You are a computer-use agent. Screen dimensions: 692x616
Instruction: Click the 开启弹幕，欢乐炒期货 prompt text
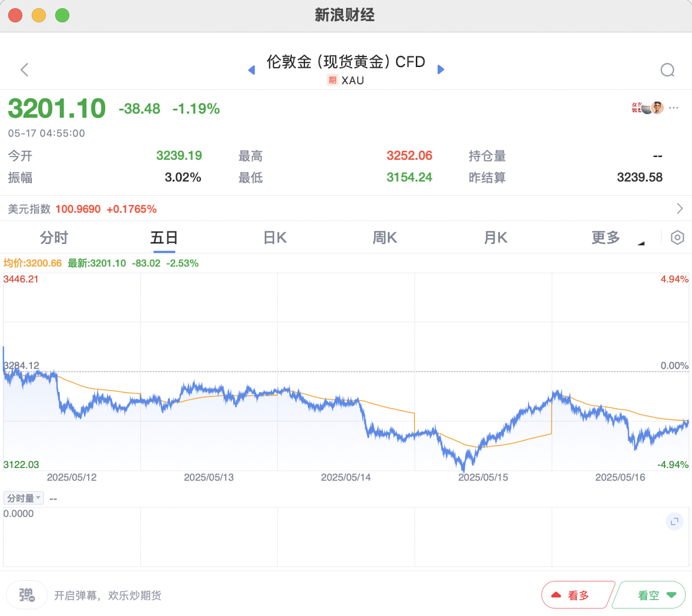point(108,595)
